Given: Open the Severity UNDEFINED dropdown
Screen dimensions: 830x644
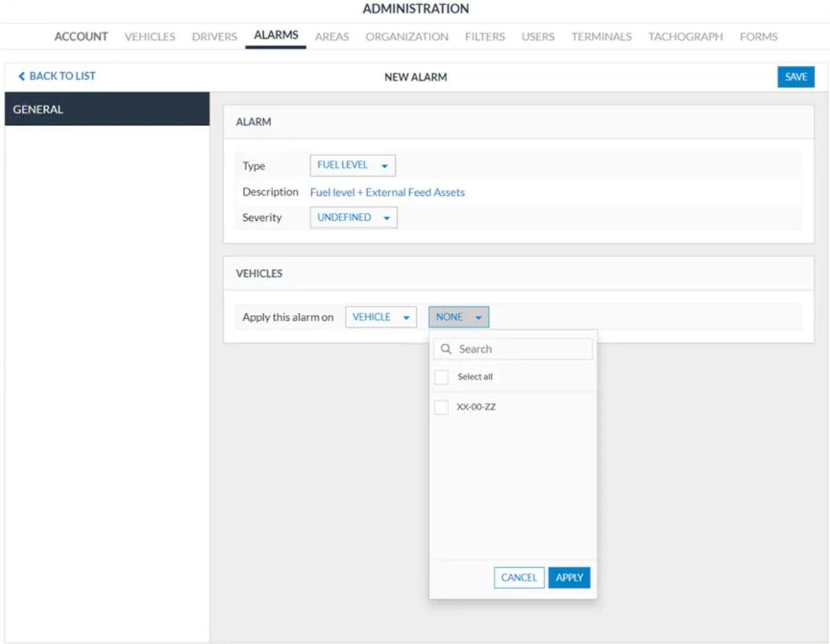Looking at the screenshot, I should point(354,218).
